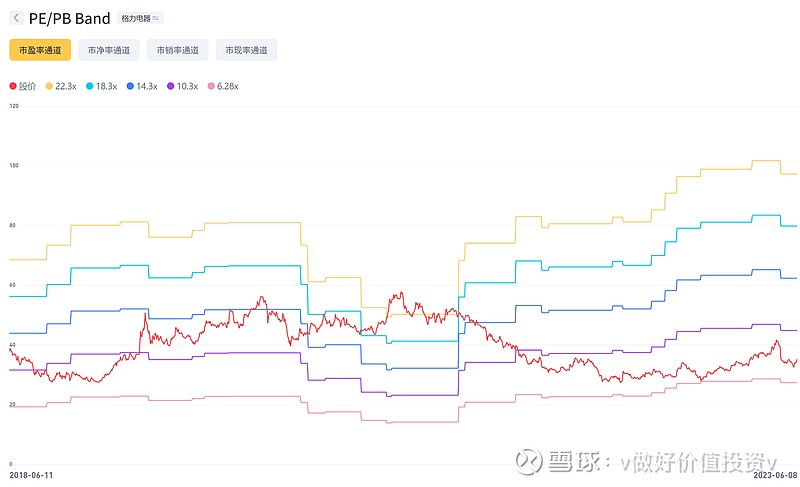This screenshot has width=800, height=487.
Task: Click the 100 y-axis gridline label
Action: [x=14, y=166]
